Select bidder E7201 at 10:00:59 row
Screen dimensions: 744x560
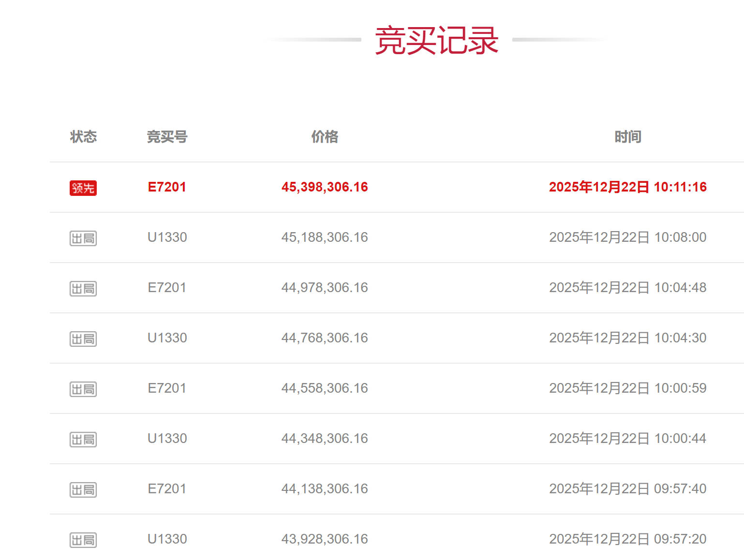pos(167,388)
